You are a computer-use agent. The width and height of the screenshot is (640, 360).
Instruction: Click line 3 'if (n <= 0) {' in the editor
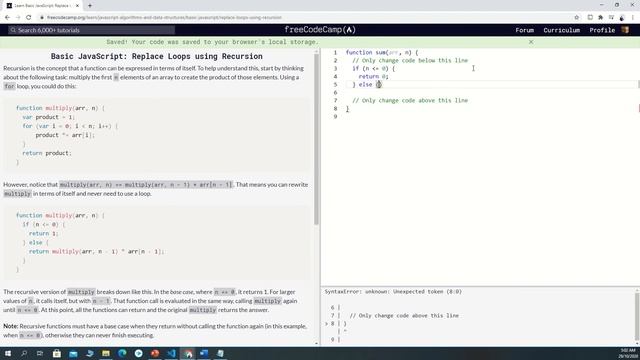[373, 69]
